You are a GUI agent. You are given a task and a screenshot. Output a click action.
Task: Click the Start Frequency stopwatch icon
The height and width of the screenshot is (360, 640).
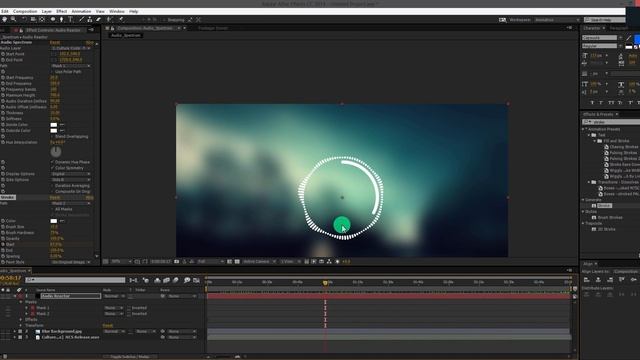click(3, 77)
